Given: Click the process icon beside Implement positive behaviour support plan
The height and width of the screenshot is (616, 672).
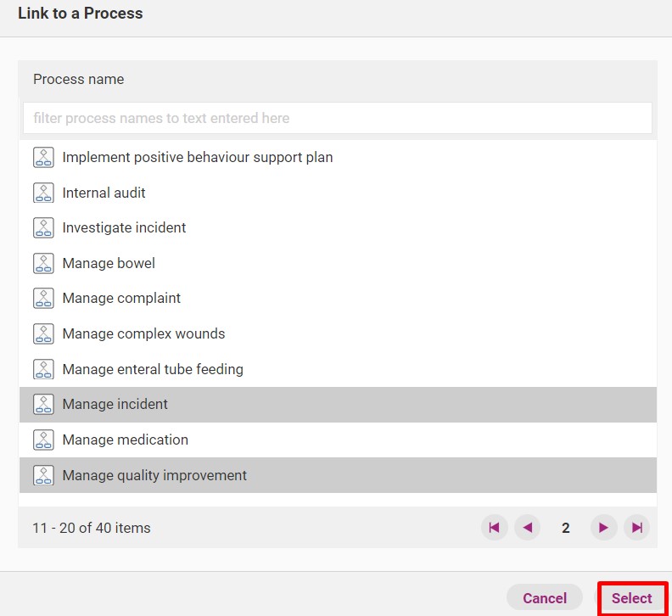Looking at the screenshot, I should (43, 157).
